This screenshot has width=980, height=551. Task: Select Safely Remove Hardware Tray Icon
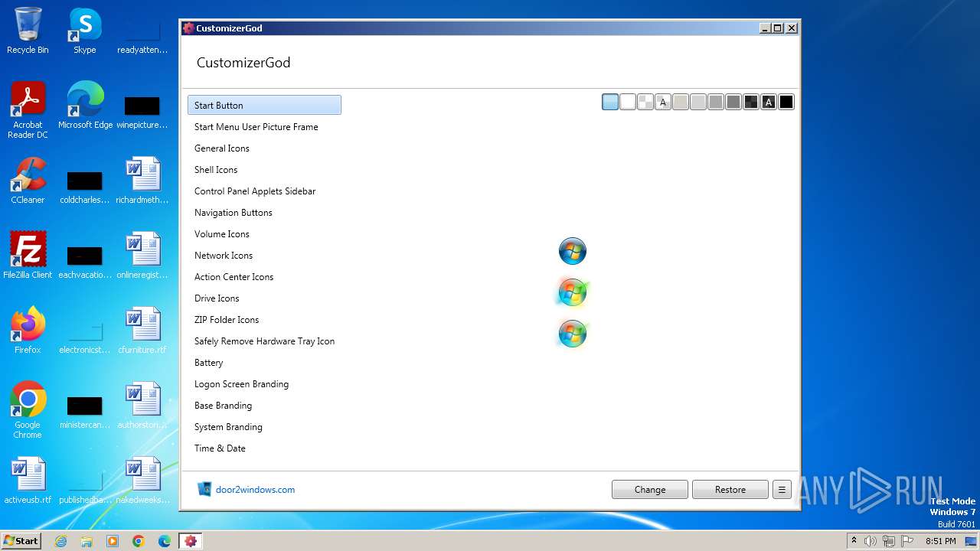click(x=264, y=341)
